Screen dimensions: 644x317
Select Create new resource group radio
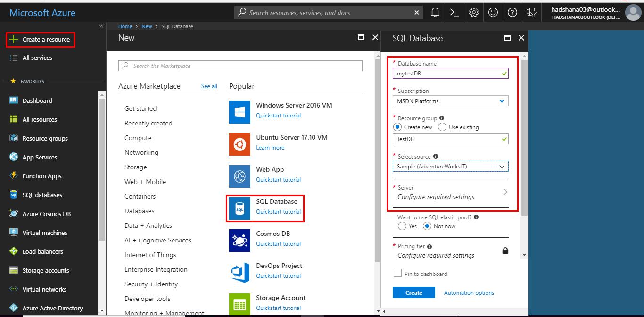pyautogui.click(x=397, y=127)
